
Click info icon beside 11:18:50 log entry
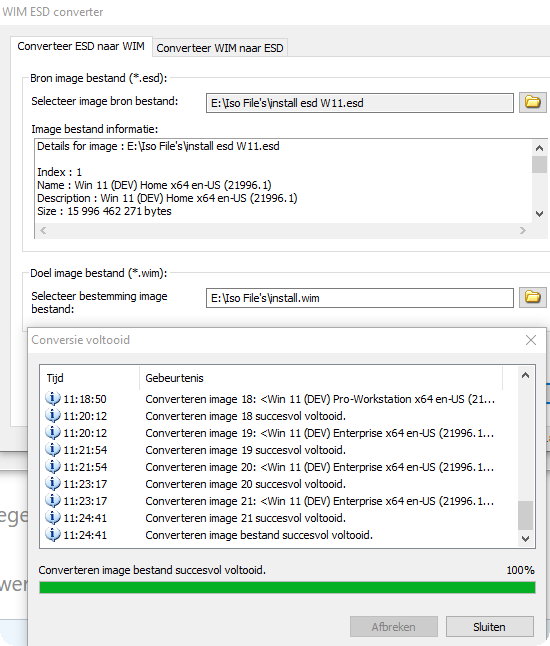[53, 398]
